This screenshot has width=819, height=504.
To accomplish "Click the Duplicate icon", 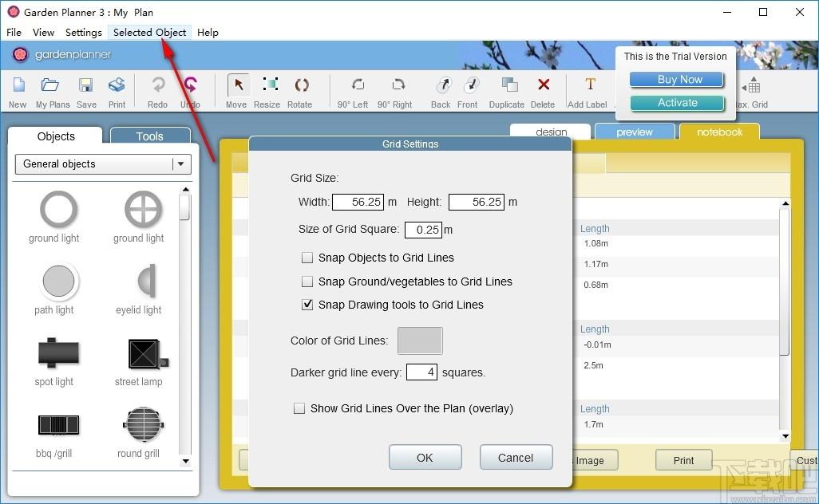I will coord(509,85).
